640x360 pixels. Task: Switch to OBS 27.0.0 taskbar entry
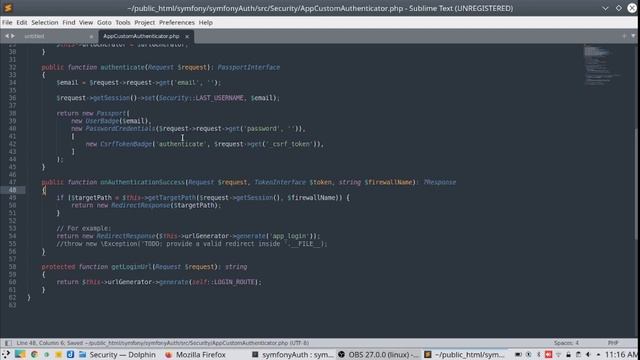(x=378, y=355)
